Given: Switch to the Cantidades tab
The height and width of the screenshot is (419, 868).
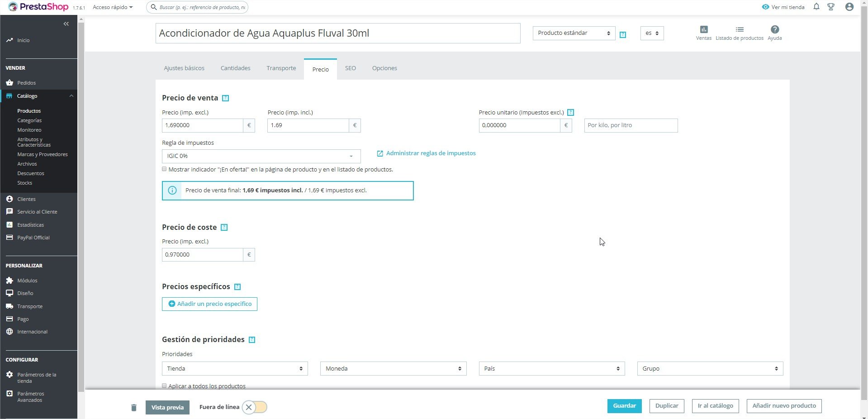Looking at the screenshot, I should [x=235, y=68].
